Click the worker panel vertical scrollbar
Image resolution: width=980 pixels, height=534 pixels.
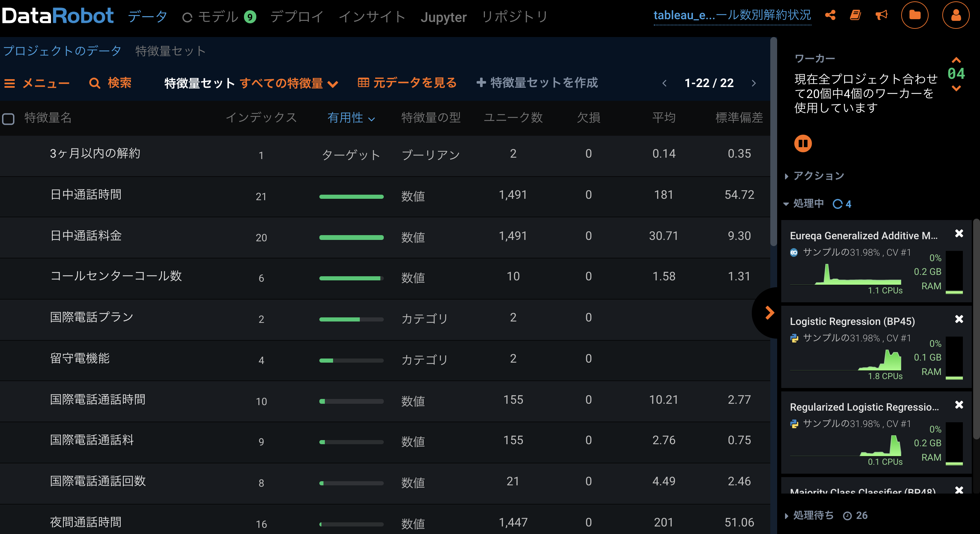coord(976,329)
